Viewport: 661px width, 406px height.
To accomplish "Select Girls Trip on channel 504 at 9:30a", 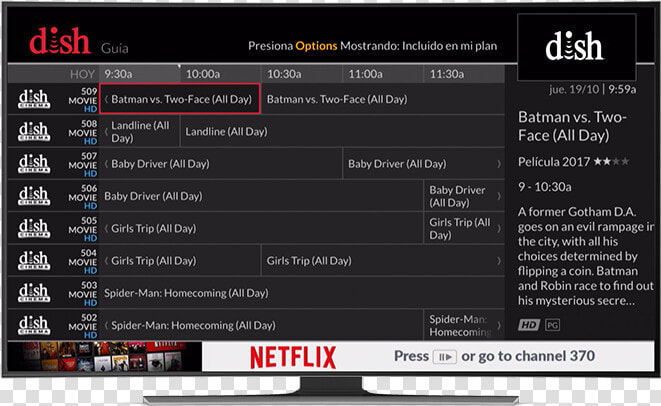I will (x=180, y=261).
